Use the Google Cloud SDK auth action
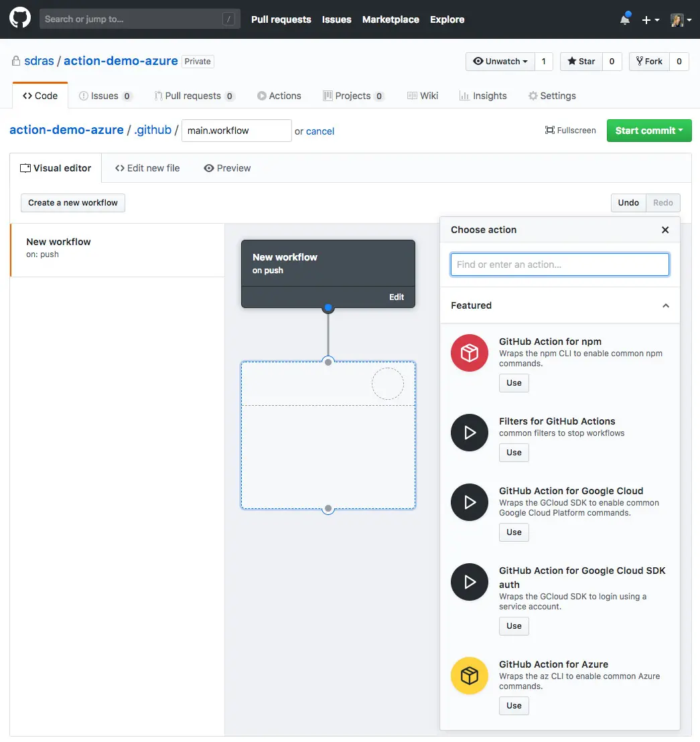Image resolution: width=700 pixels, height=742 pixels. tap(514, 625)
